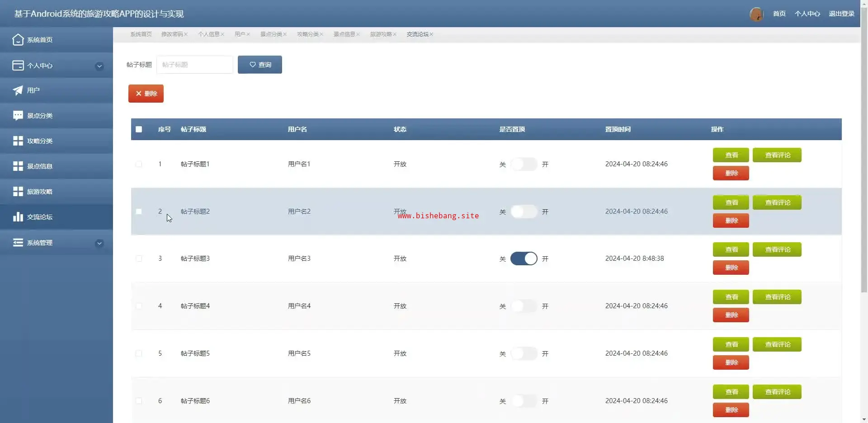
Task: Enable the 置顶 switch for 帖子标题1
Action: pos(524,164)
